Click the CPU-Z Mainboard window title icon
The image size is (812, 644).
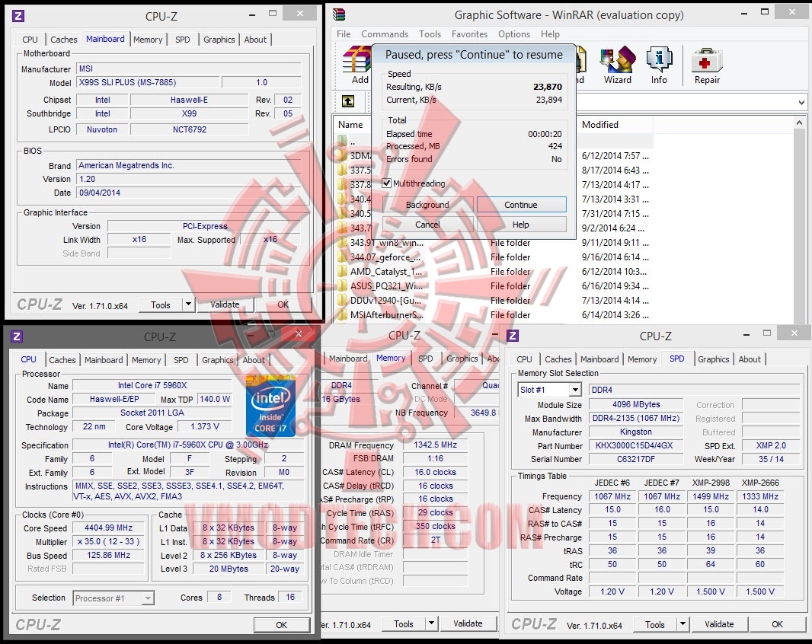(18, 16)
